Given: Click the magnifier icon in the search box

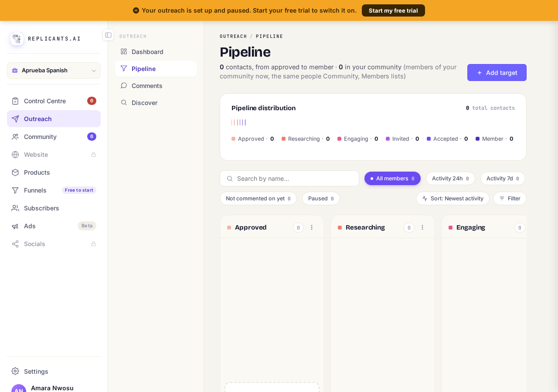Looking at the screenshot, I should (230, 179).
